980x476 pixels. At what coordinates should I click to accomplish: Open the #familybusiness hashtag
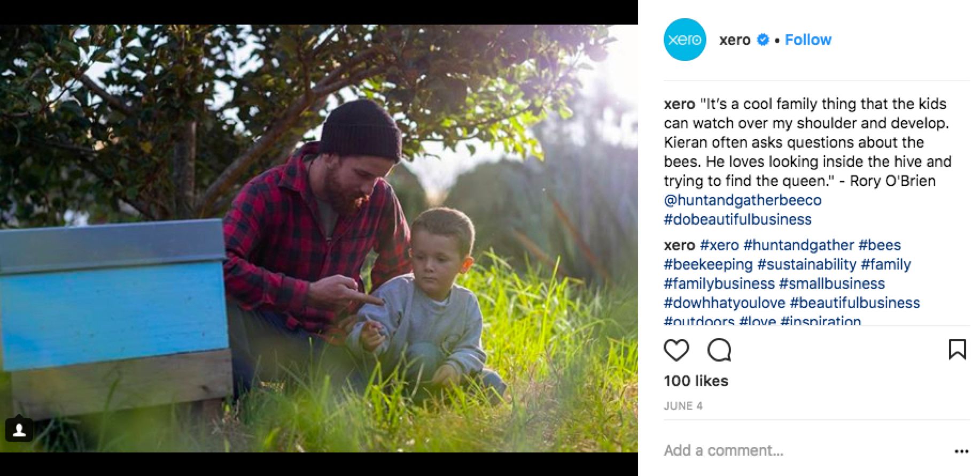(x=719, y=283)
